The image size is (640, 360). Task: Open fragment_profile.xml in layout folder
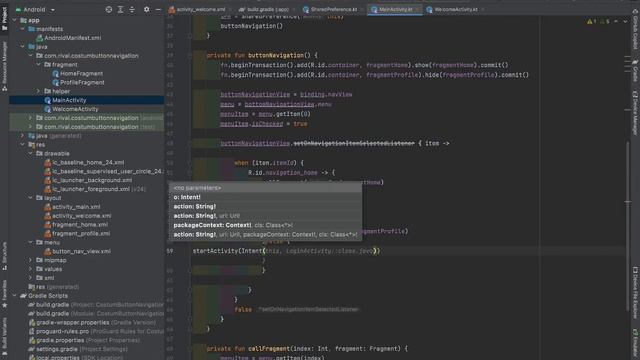[81, 234]
